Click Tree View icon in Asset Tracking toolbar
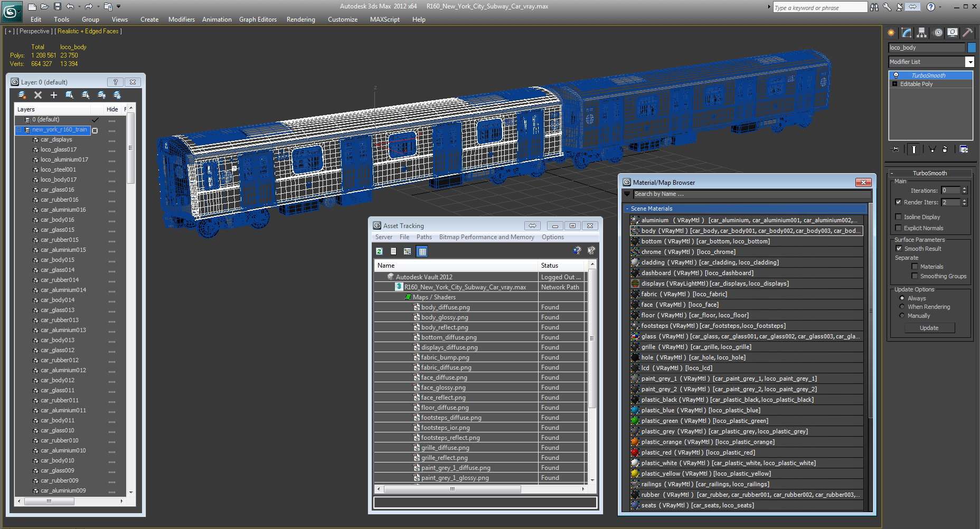 (x=407, y=251)
